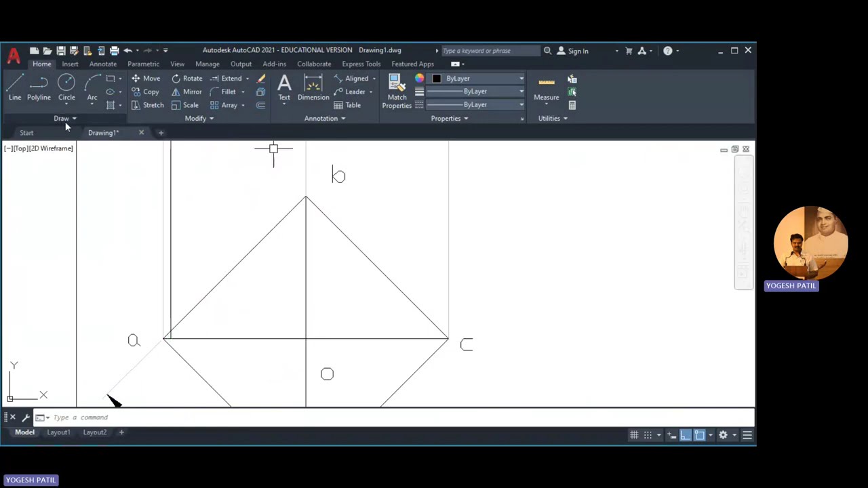Activate the Copy command
This screenshot has height=488, width=868.
tap(145, 92)
